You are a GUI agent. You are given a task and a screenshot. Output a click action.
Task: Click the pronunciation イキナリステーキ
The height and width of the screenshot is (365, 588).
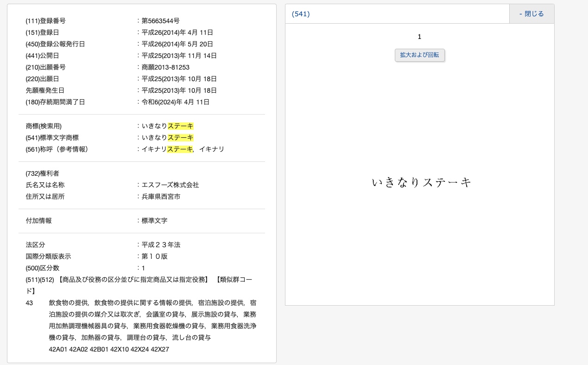tap(167, 149)
